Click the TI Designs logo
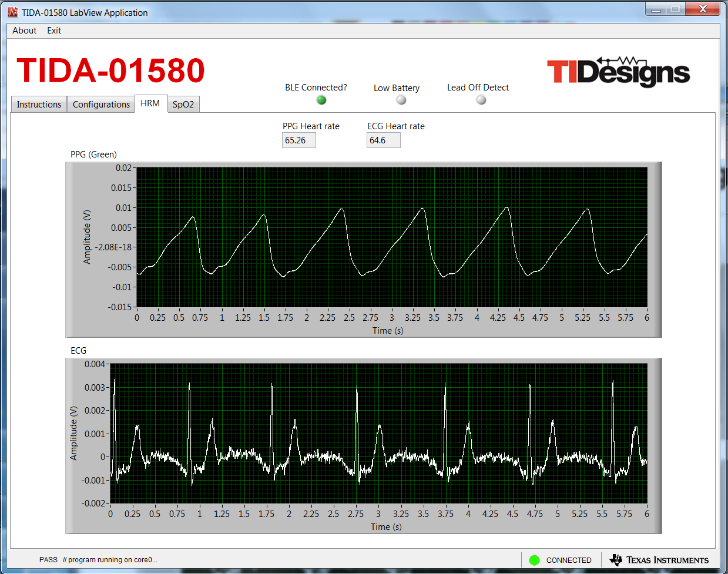 (618, 72)
